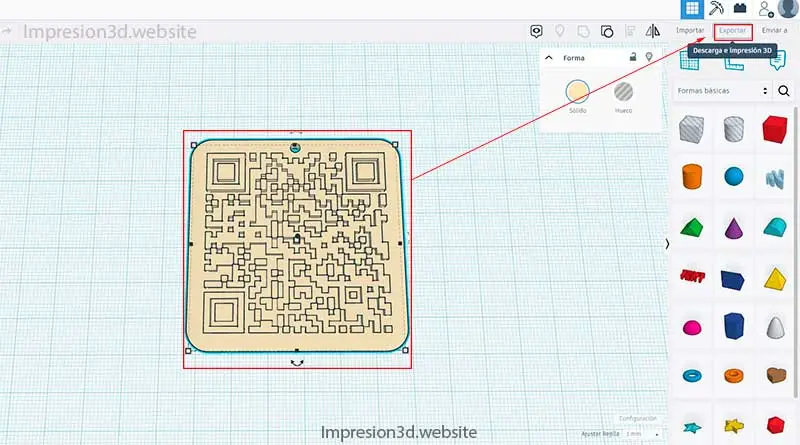Click the Mirror tool icon
The height and width of the screenshot is (445, 800).
[x=653, y=32]
